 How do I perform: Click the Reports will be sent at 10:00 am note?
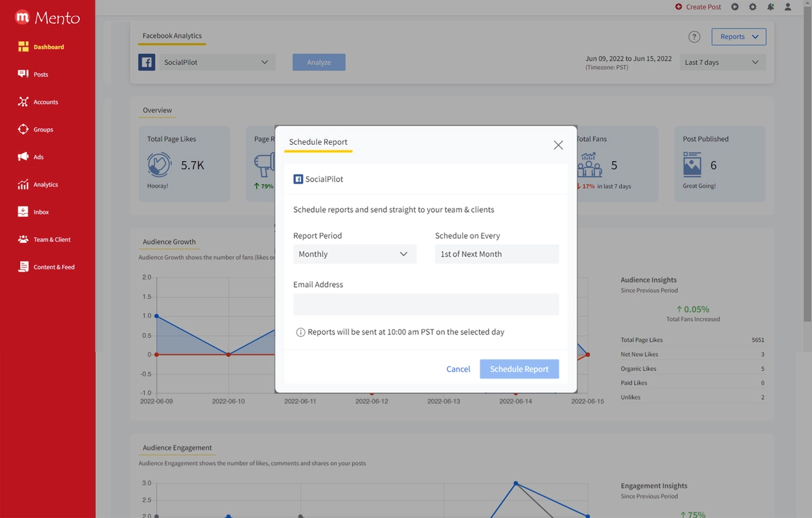point(406,332)
